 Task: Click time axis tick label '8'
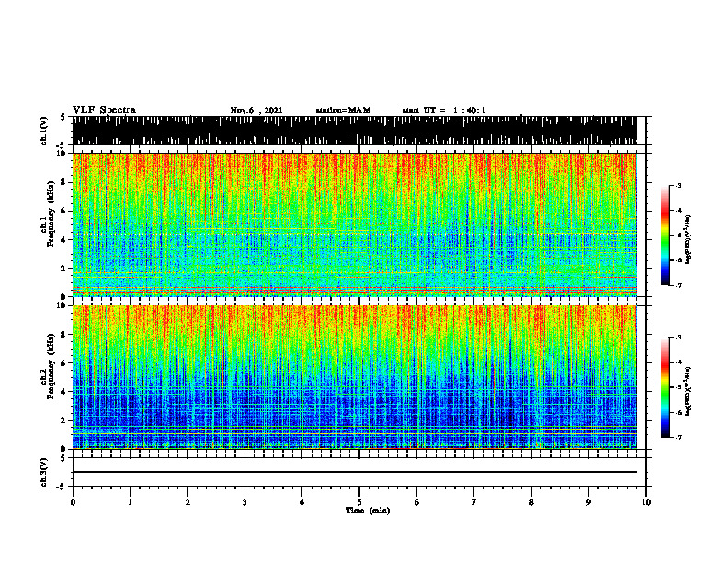tap(531, 502)
